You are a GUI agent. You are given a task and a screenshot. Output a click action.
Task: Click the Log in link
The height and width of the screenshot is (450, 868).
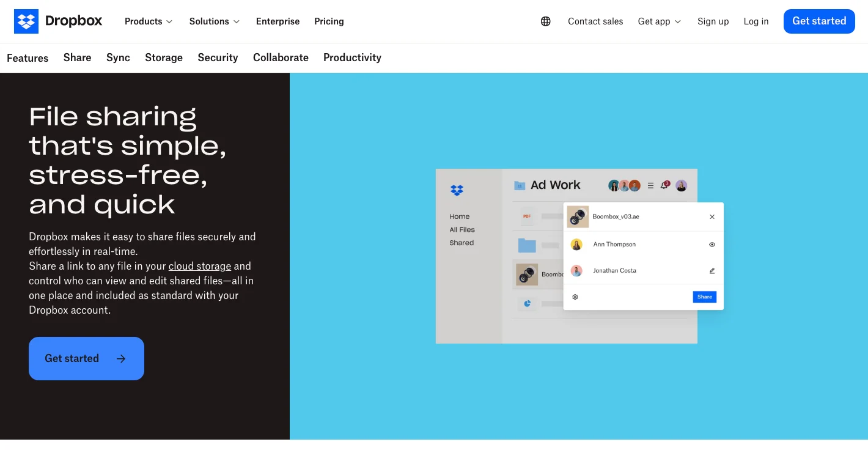pos(756,21)
